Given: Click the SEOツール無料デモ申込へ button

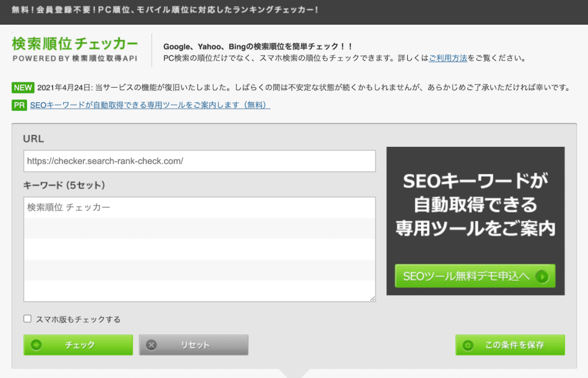Looking at the screenshot, I should pos(475,276).
